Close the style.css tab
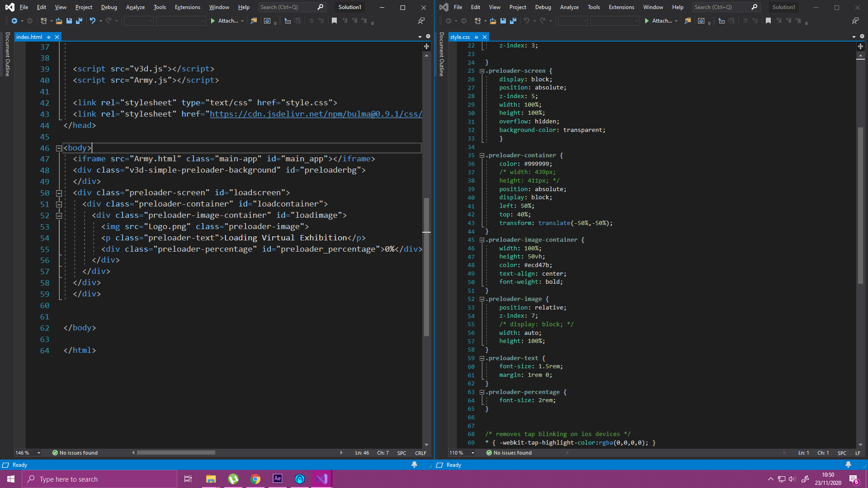868x488 pixels. (x=485, y=37)
